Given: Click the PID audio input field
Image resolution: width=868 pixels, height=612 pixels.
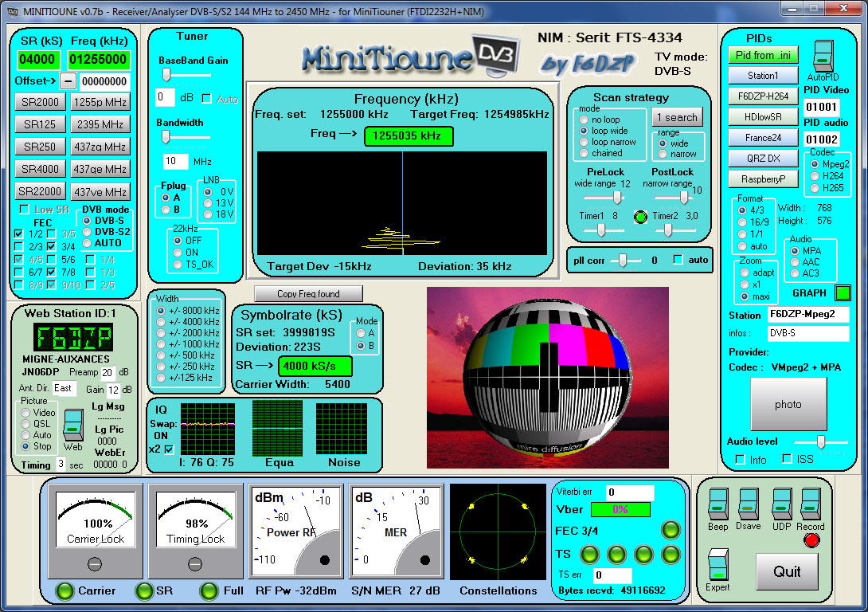Looking at the screenshot, I should (822, 139).
